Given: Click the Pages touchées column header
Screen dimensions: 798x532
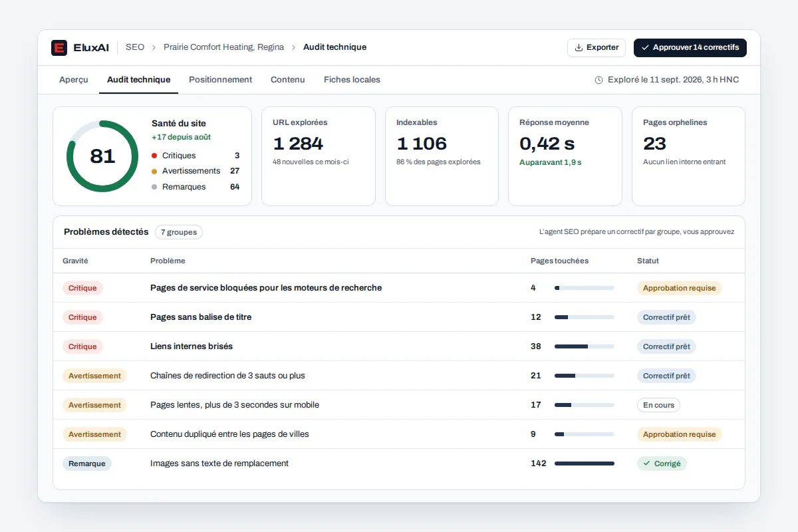Looking at the screenshot, I should pos(559,261).
